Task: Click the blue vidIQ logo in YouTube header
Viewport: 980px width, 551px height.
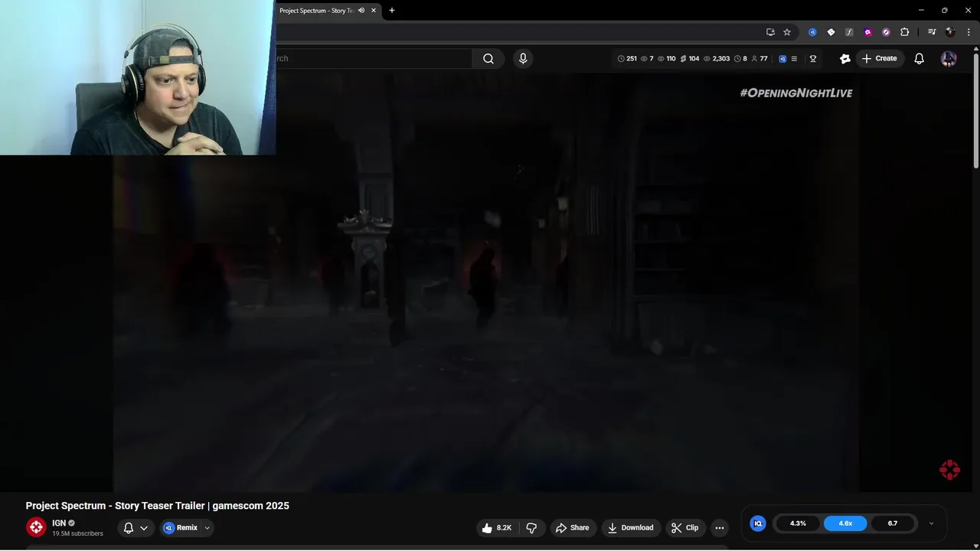Action: click(x=782, y=59)
